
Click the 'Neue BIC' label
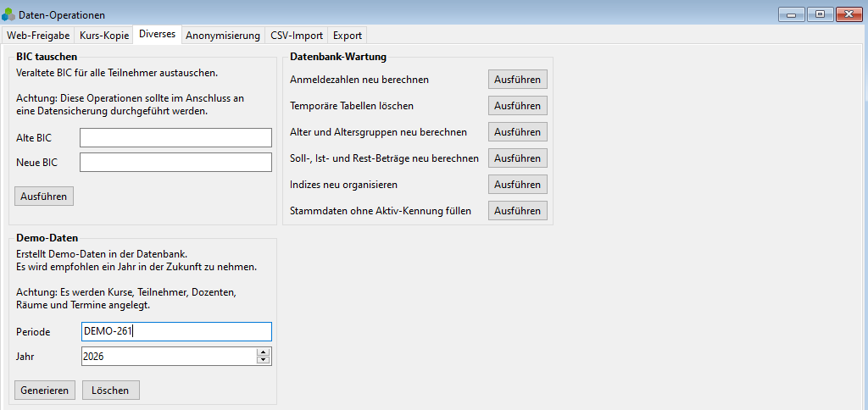point(36,163)
